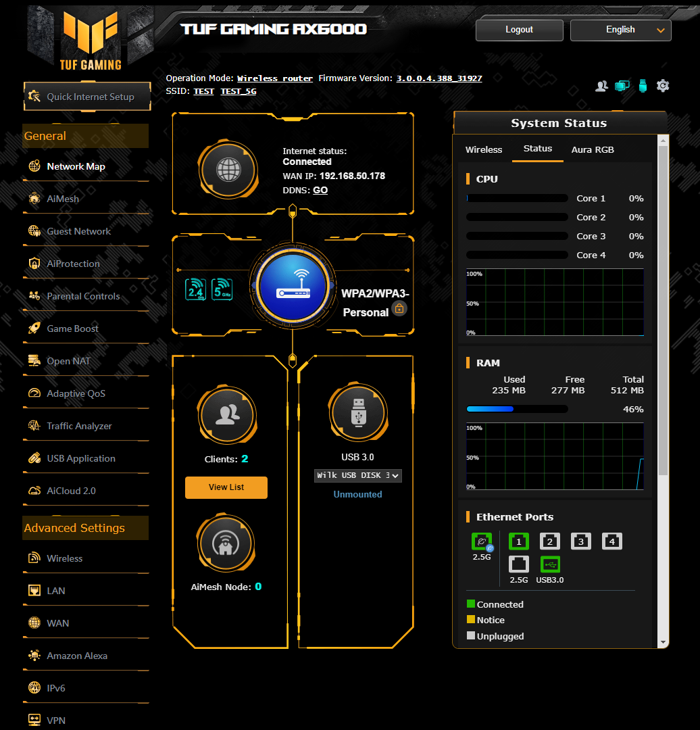Click the System Status scrollbar down arrow
The width and height of the screenshot is (700, 730).
[664, 643]
